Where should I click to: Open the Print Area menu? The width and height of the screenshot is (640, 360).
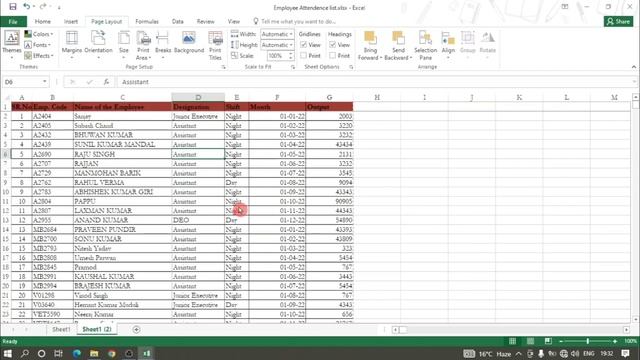(x=143, y=45)
